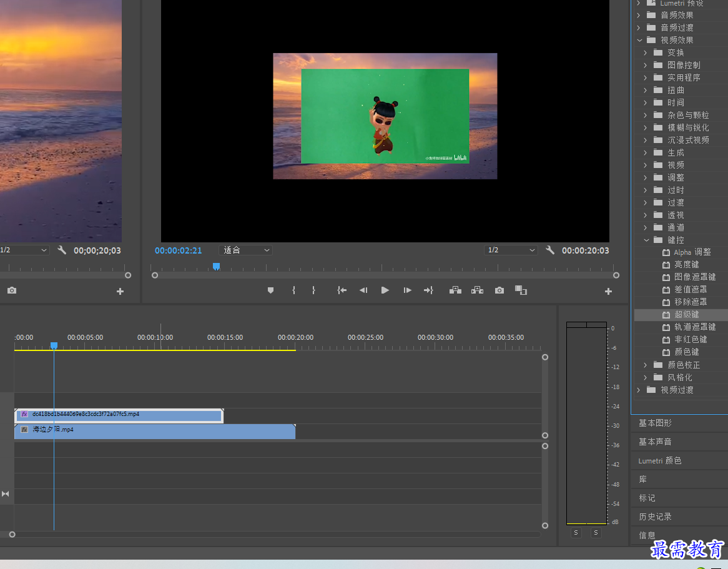Export frame with the camera icon in Program monitor
The image size is (728, 569).
click(x=499, y=290)
